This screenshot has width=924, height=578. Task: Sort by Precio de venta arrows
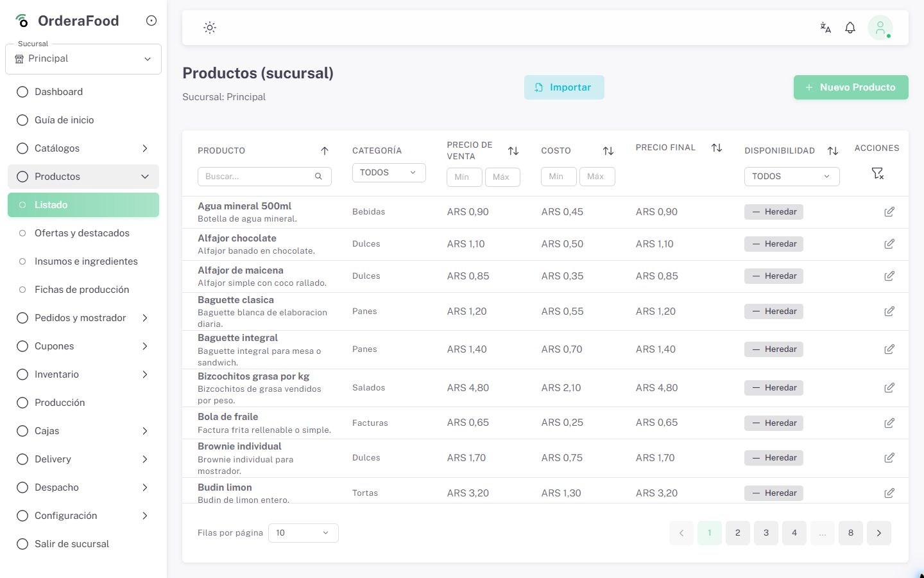(x=513, y=151)
